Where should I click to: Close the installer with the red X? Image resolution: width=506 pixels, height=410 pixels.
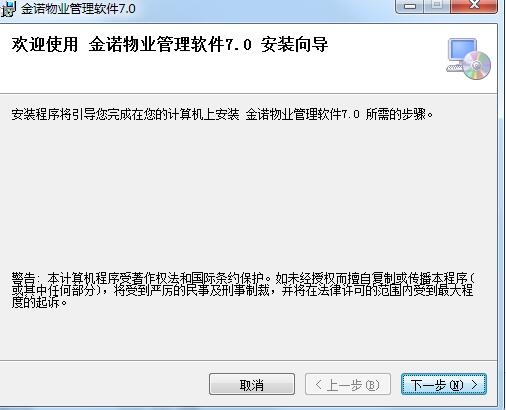(x=474, y=6)
